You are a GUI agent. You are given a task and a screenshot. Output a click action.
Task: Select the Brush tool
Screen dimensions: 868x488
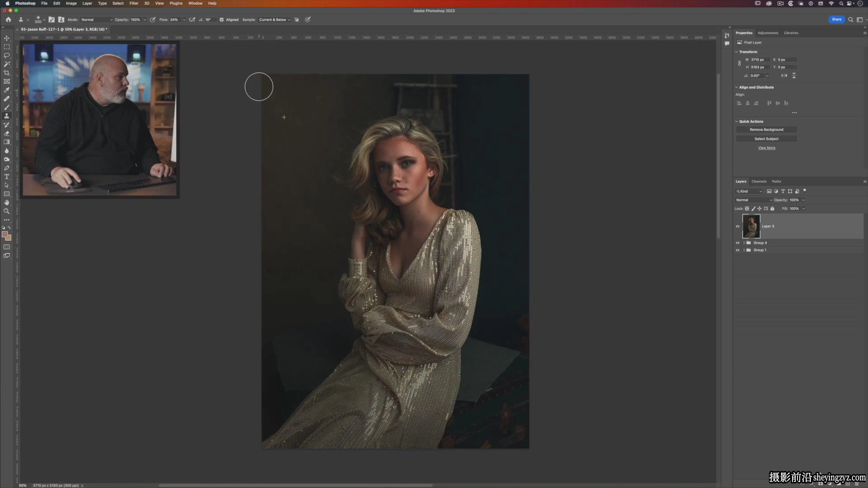(x=7, y=108)
